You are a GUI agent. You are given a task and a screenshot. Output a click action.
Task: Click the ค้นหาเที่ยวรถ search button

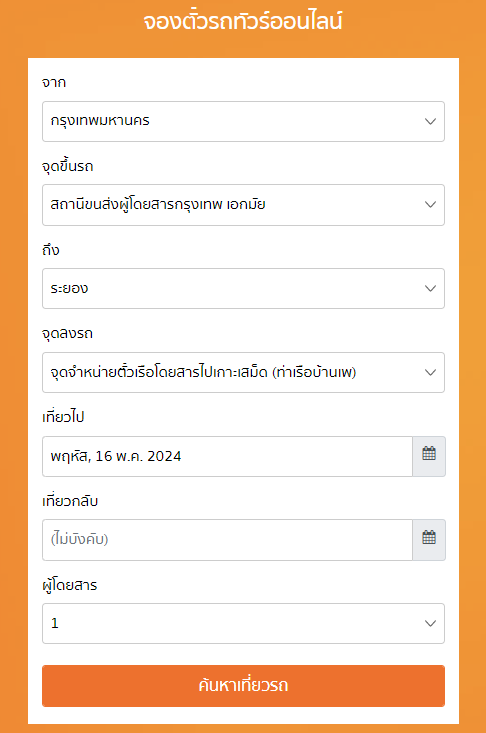coord(243,686)
